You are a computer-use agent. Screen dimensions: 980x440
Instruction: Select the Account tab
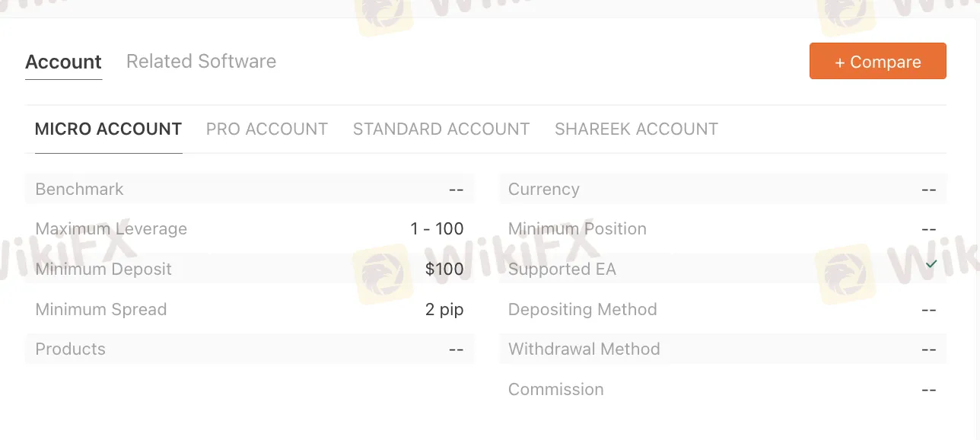tap(63, 62)
